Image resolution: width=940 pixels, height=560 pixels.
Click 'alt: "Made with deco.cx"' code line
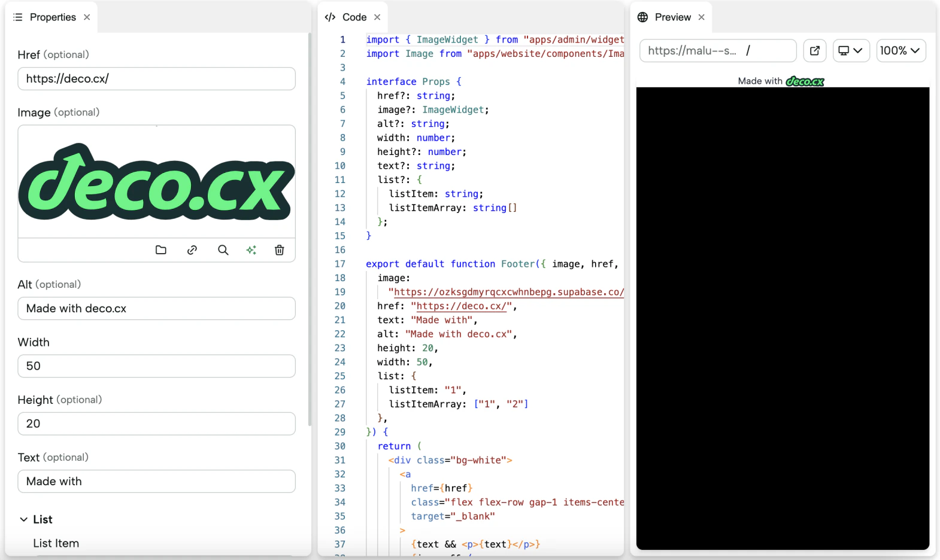(x=447, y=334)
